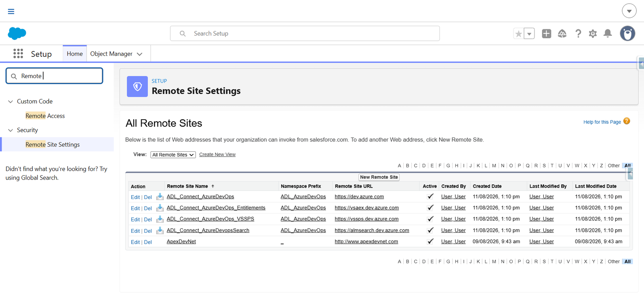Open the Object Manager tab
The image size is (644, 298).
111,54
